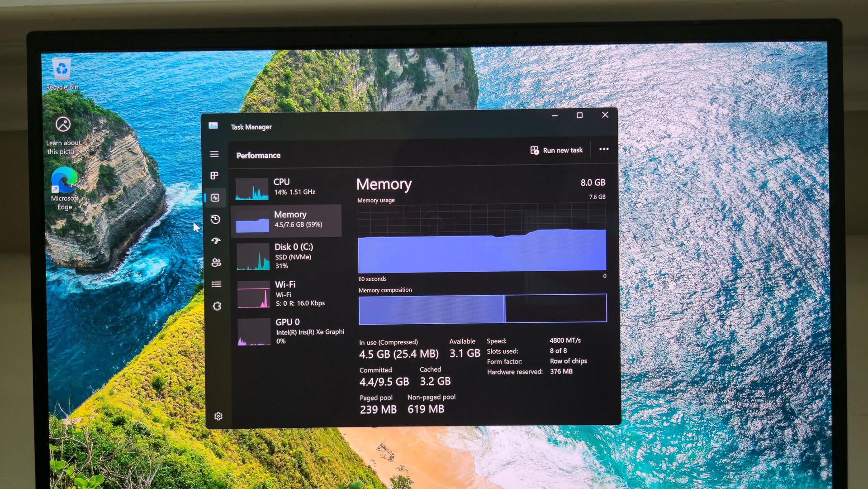Viewport: 868px width, 489px height.
Task: Open the App history icon
Action: pyautogui.click(x=216, y=220)
